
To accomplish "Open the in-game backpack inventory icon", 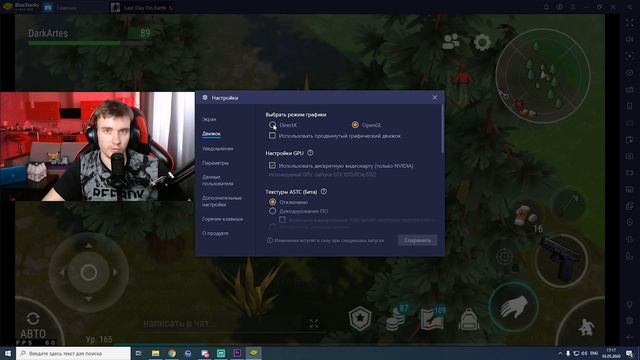I will tap(469, 319).
